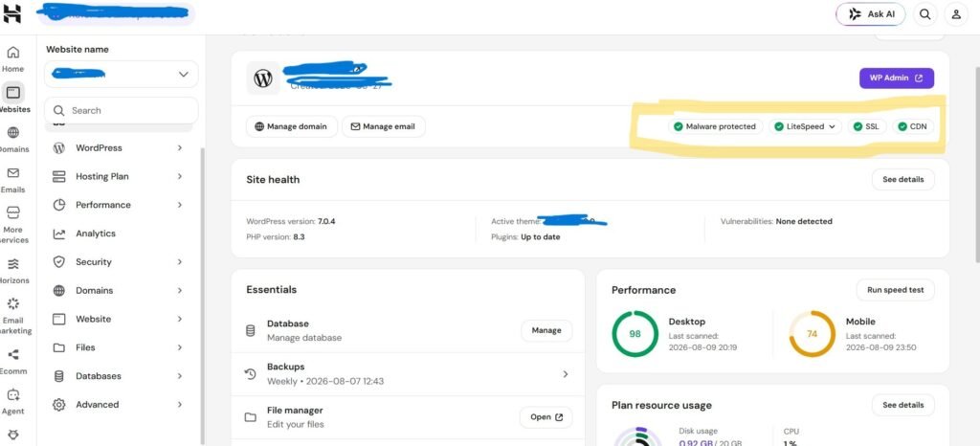Click the Manage domain button
980x446 pixels.
[x=292, y=126]
